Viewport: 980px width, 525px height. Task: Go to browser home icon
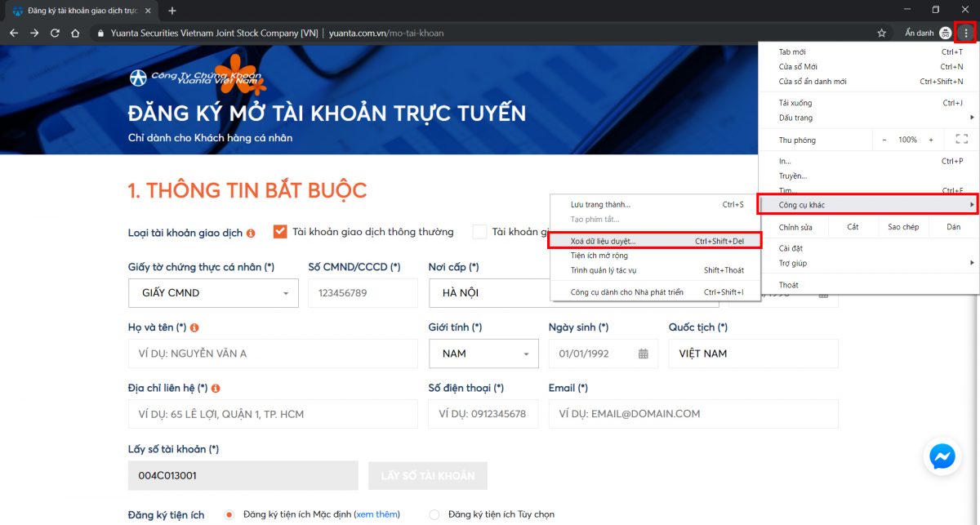tap(75, 33)
